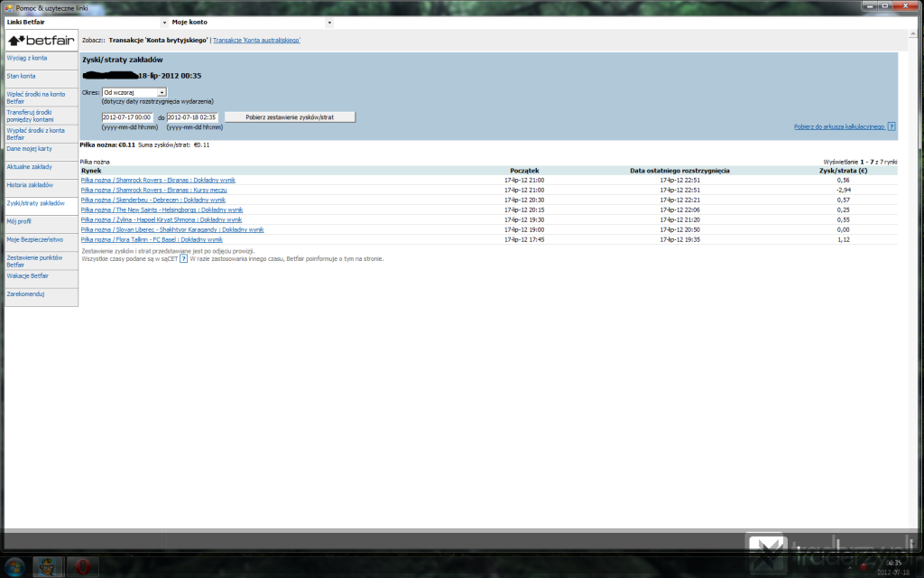This screenshot has width=924, height=578.
Task: Click Zarekomenduj in sidebar
Action: [x=25, y=294]
